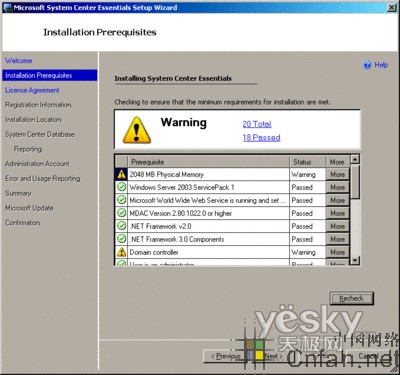Screen dimensions: 400x375
Task: Select Error and Usage Reporting step
Action: click(x=43, y=178)
